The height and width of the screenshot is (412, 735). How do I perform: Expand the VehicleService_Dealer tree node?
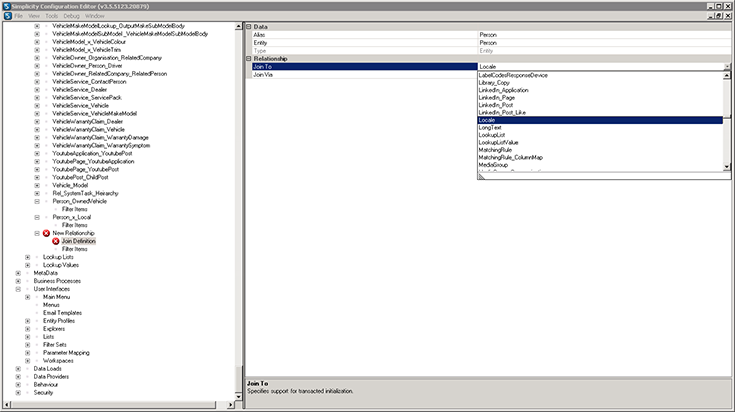[37, 90]
